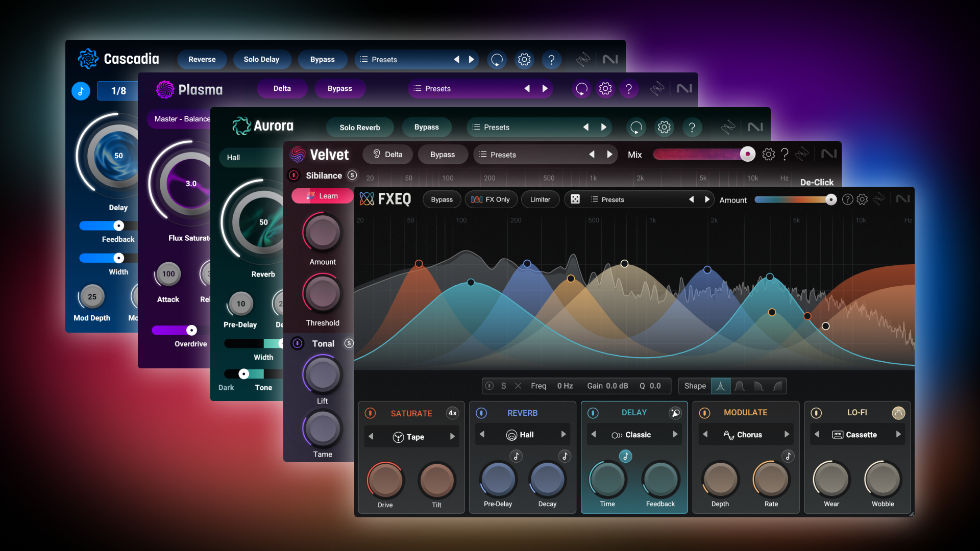
Task: Open Cascadia help question mark
Action: [x=551, y=60]
